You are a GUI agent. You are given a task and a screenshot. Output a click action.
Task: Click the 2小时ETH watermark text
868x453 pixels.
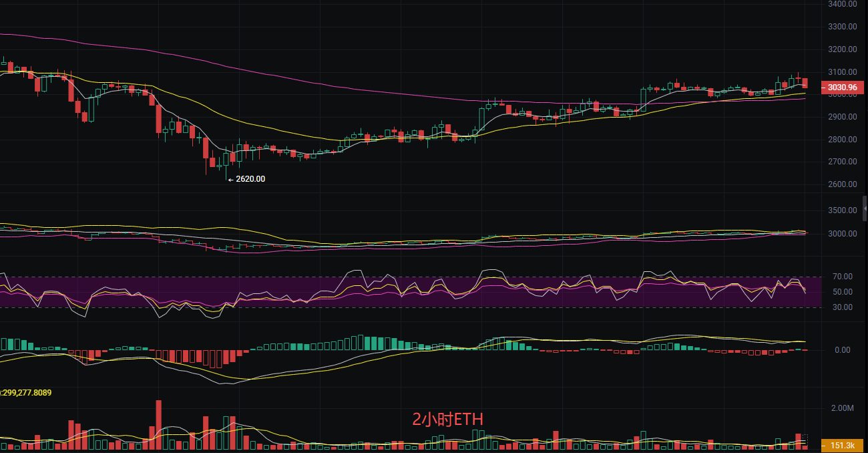pos(447,420)
